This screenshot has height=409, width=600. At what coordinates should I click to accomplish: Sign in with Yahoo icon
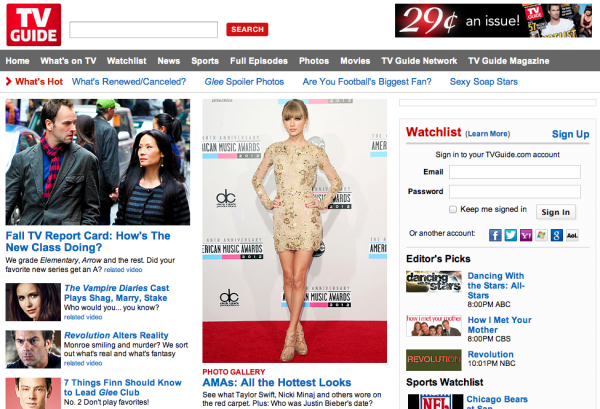[x=526, y=235]
